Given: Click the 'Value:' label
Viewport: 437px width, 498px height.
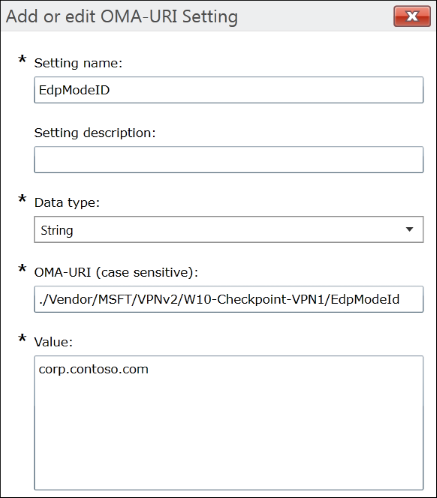Looking at the screenshot, I should [x=53, y=342].
